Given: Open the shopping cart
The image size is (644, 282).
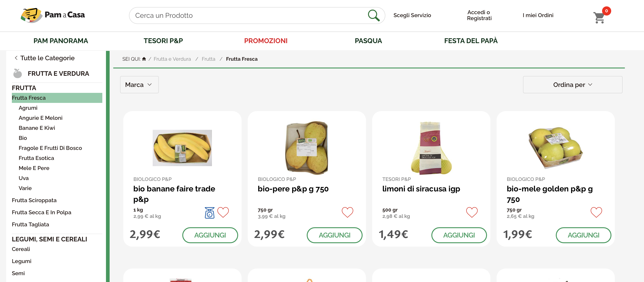Looking at the screenshot, I should pyautogui.click(x=599, y=17).
